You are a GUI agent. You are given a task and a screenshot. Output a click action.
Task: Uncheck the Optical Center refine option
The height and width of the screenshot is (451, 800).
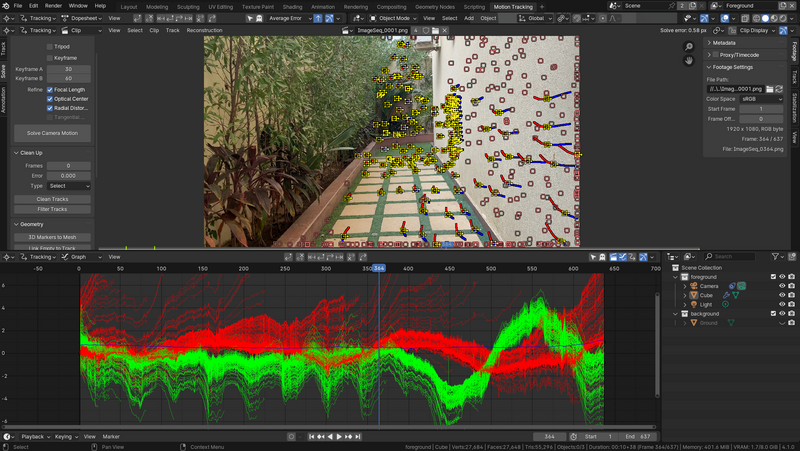click(x=51, y=99)
